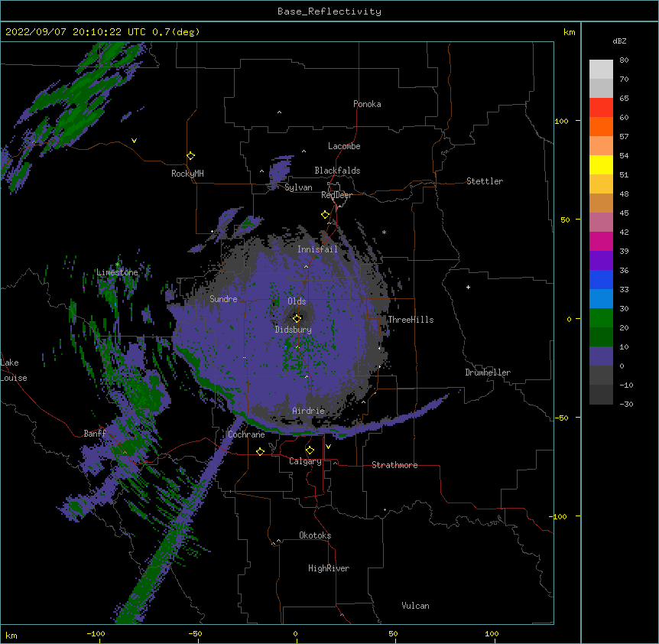Click the dBZ legend heading

tap(619, 41)
